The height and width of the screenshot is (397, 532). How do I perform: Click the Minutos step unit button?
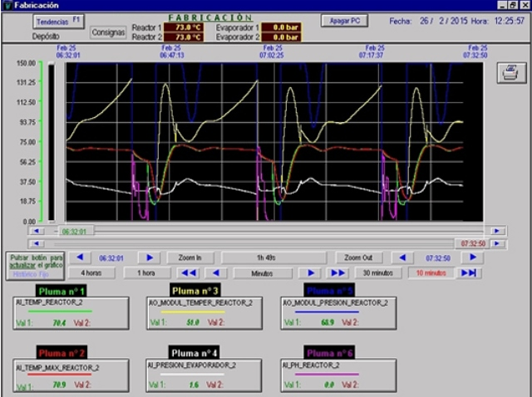click(x=263, y=273)
